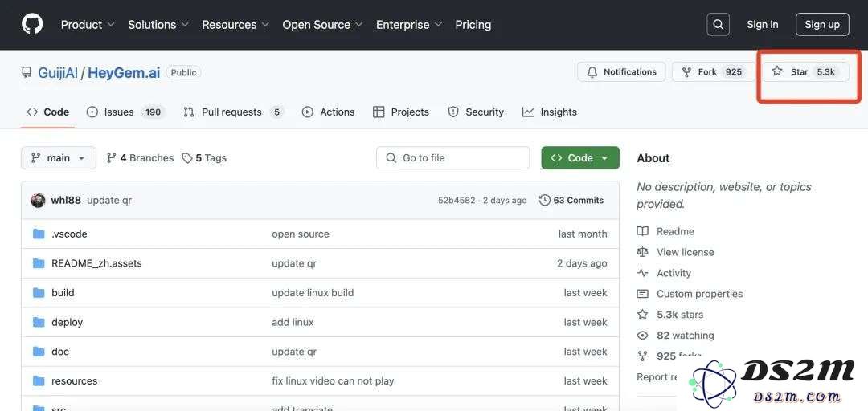Open the Product dropdown menu

88,25
